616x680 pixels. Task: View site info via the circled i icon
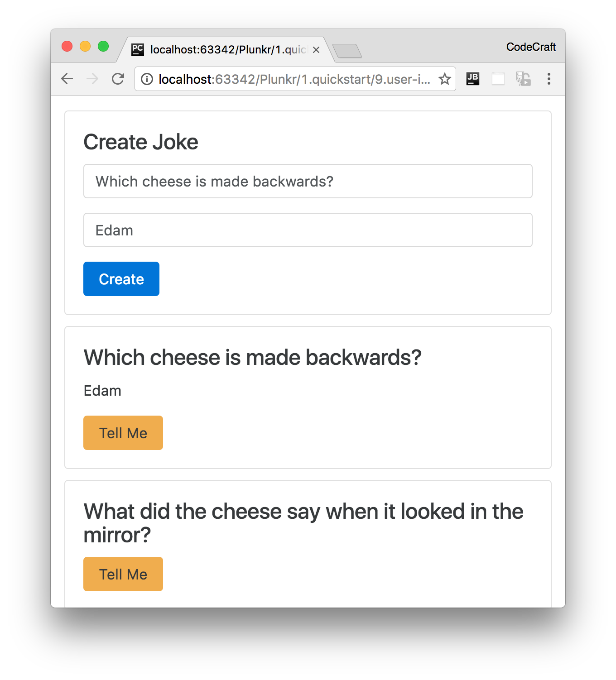point(147,79)
